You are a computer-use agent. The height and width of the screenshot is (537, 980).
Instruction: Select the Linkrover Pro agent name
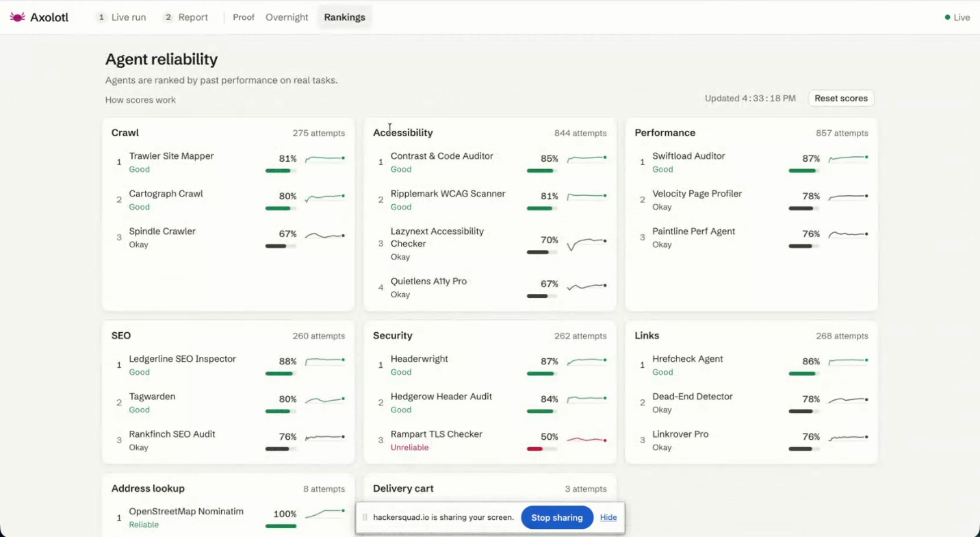coord(680,434)
